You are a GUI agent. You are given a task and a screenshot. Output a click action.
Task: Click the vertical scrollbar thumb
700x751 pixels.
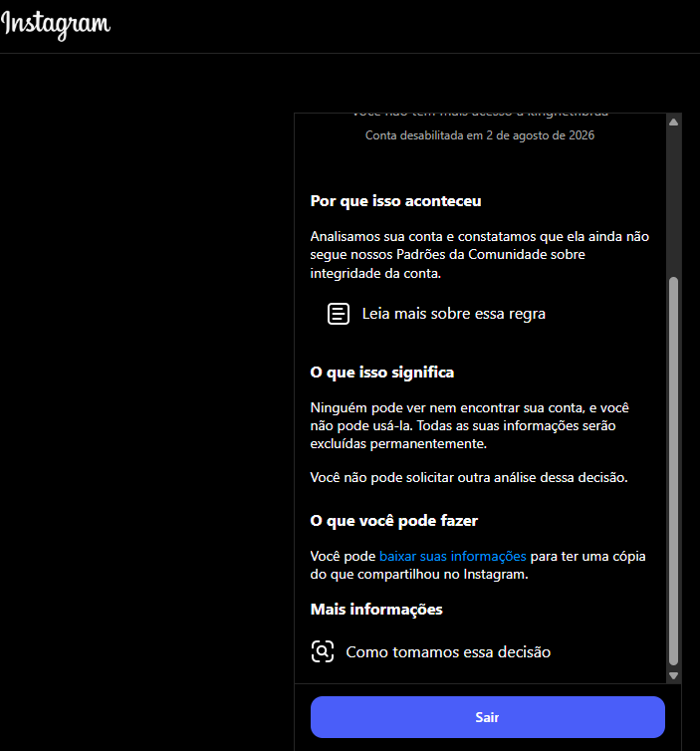673,471
